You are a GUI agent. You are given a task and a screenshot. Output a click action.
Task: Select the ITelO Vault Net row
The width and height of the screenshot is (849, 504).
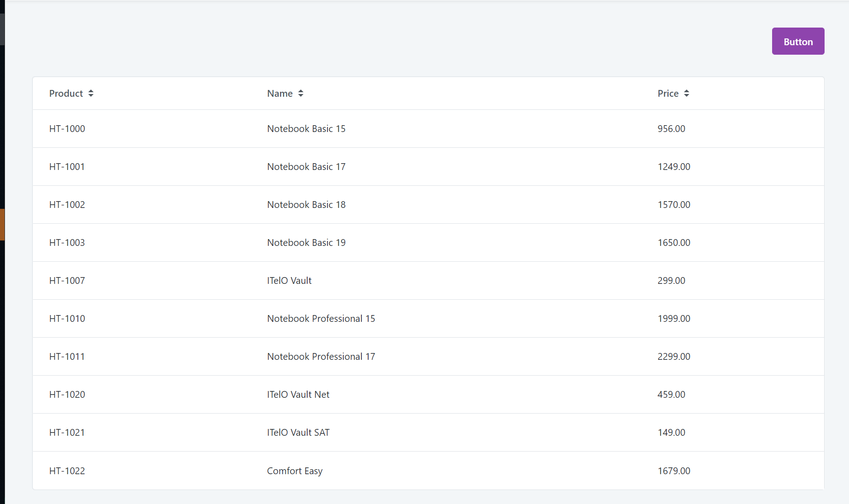428,394
